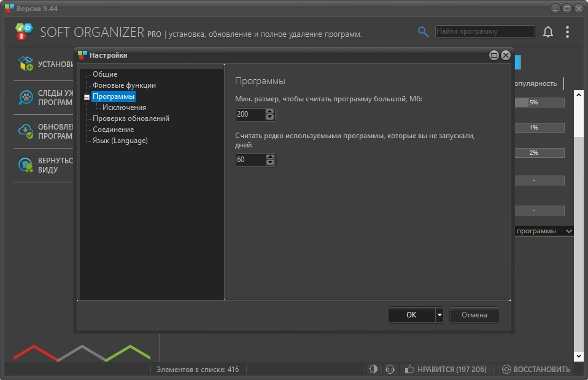Click УСТАНОВИ sidebar item text
The height and width of the screenshot is (380, 588).
(x=55, y=64)
